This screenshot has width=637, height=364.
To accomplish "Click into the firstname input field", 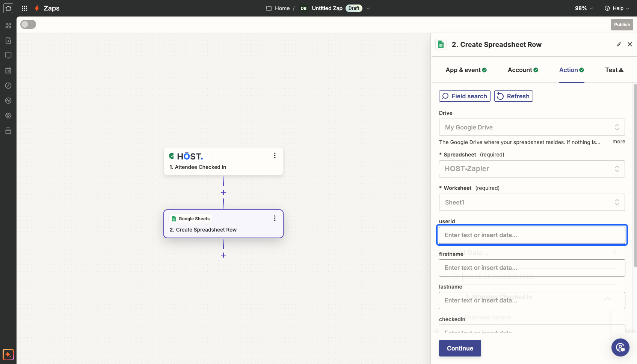I will point(532,268).
